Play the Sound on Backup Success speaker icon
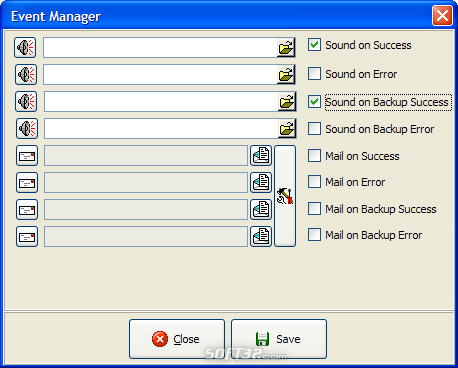 point(26,101)
